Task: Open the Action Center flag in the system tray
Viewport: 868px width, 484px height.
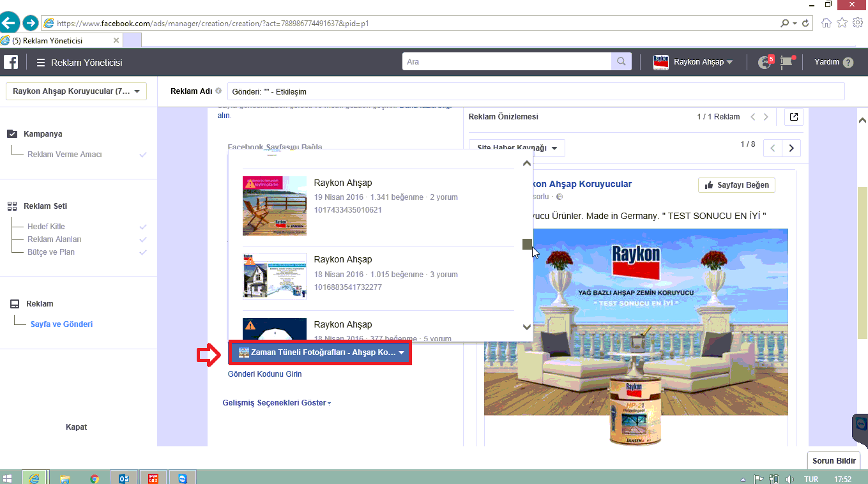Action: (759, 479)
